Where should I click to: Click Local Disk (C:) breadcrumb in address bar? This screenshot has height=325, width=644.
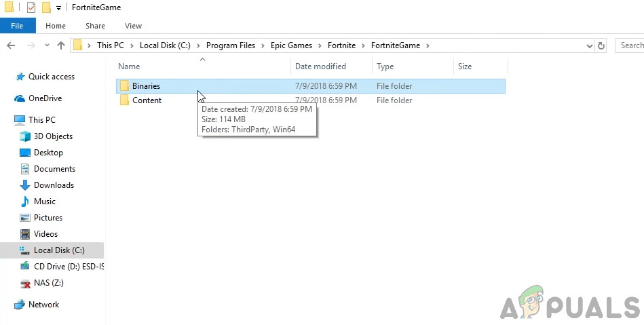pos(165,45)
